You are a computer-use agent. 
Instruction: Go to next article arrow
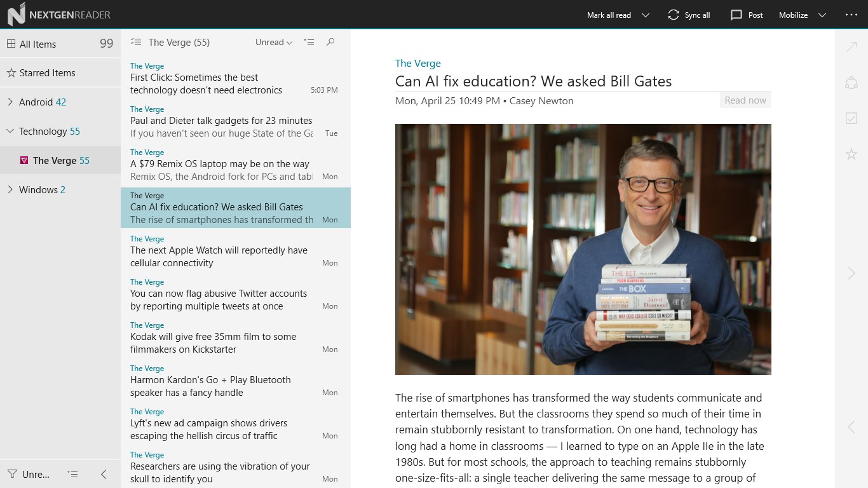point(851,273)
